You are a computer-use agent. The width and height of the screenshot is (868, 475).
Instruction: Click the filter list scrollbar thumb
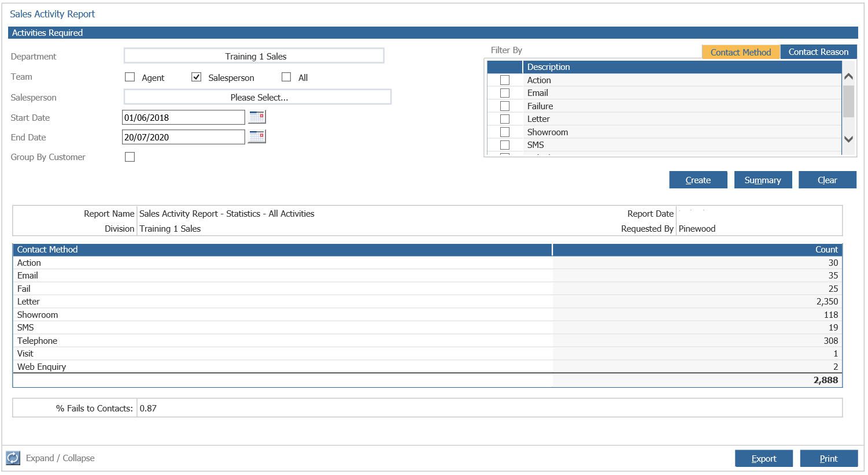coord(848,101)
